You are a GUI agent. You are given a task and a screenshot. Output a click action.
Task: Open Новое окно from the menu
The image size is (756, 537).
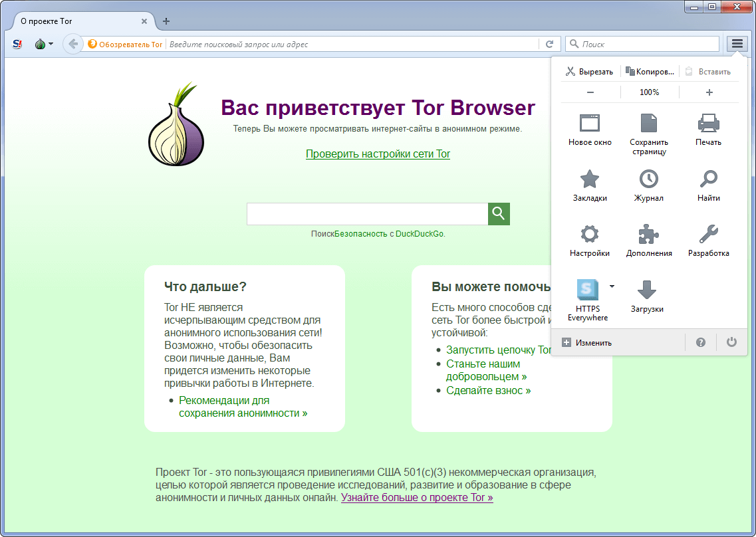[x=590, y=129]
